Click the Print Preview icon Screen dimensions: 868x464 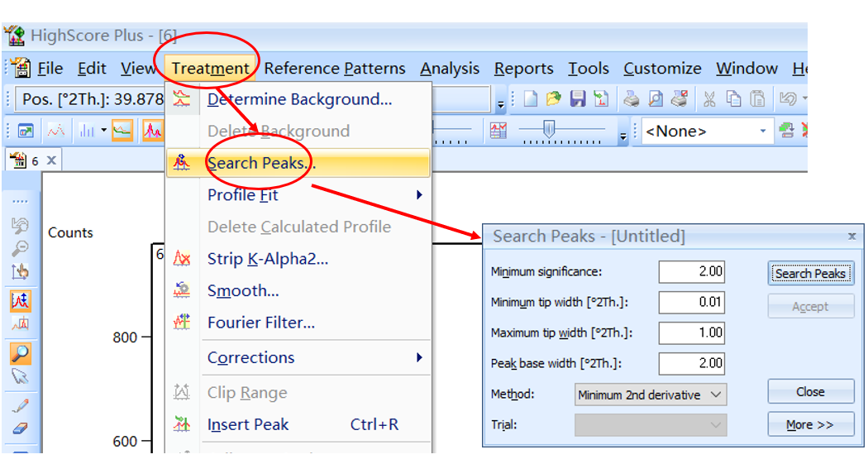[655, 100]
